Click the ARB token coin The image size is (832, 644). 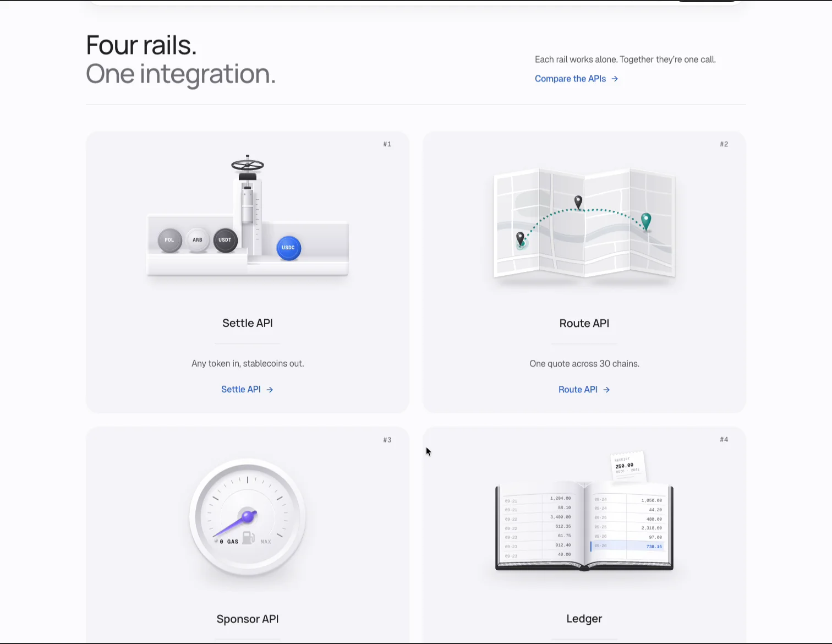coord(198,240)
